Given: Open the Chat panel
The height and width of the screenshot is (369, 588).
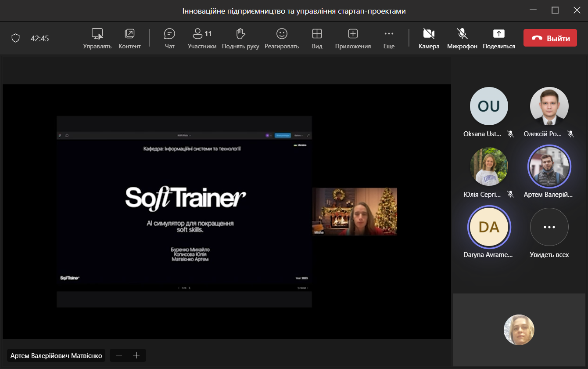Looking at the screenshot, I should [x=169, y=38].
